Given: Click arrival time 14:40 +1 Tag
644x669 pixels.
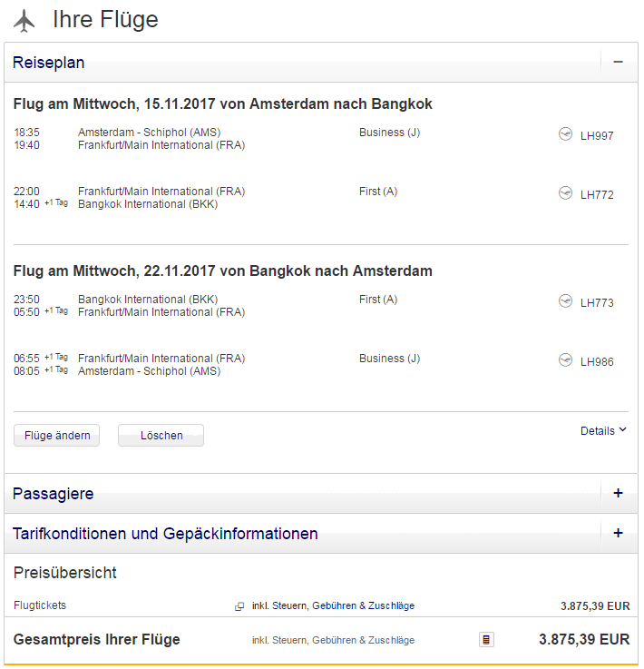Looking at the screenshot, I should [41, 204].
